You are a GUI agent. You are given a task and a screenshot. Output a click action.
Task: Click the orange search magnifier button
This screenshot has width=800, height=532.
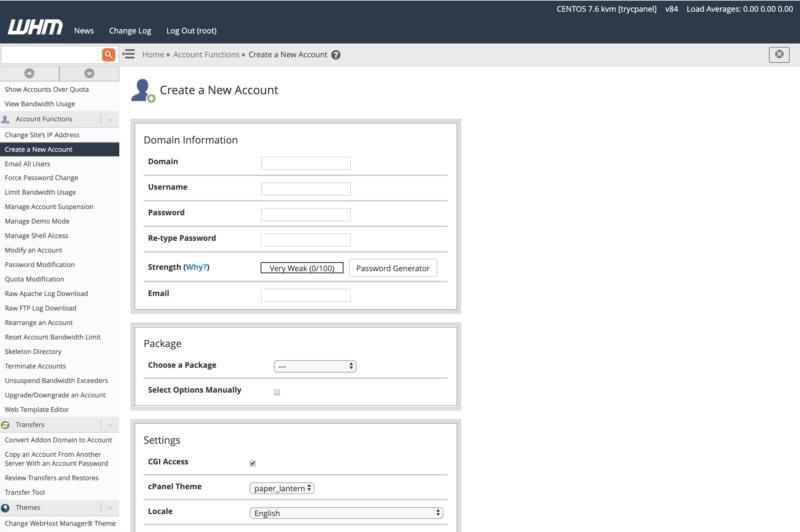[108, 55]
